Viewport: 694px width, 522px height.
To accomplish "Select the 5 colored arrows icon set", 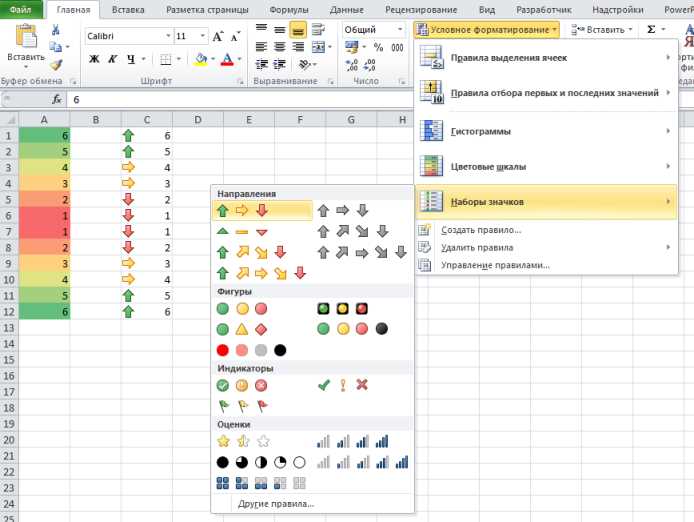I will coord(261,273).
